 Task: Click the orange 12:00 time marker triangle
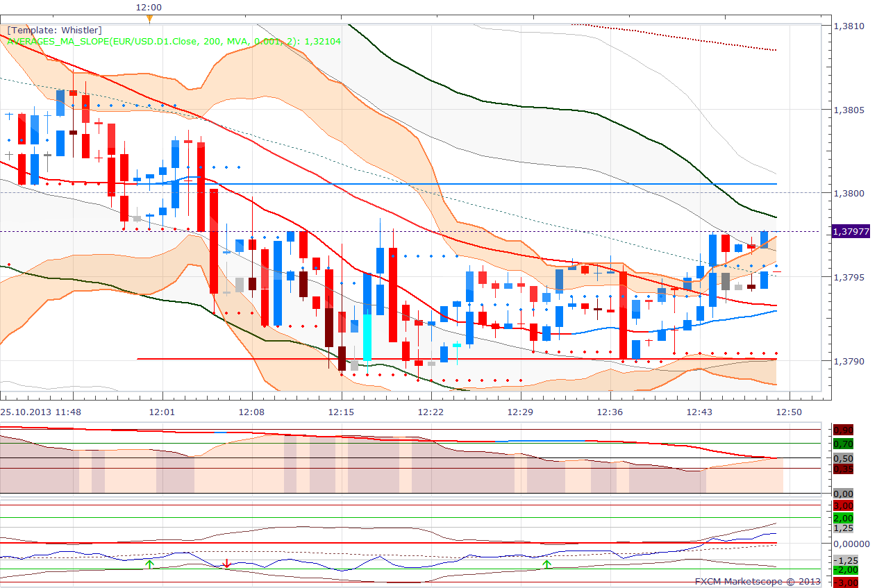coord(149,19)
